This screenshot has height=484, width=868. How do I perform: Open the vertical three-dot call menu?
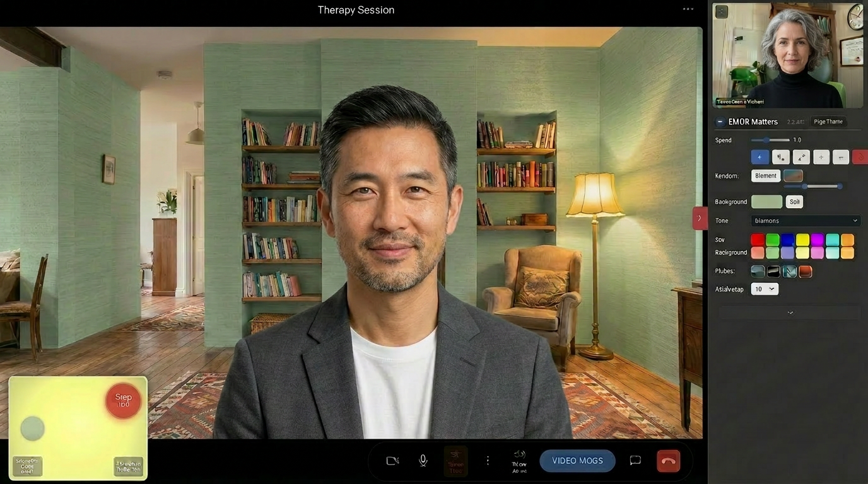click(488, 461)
